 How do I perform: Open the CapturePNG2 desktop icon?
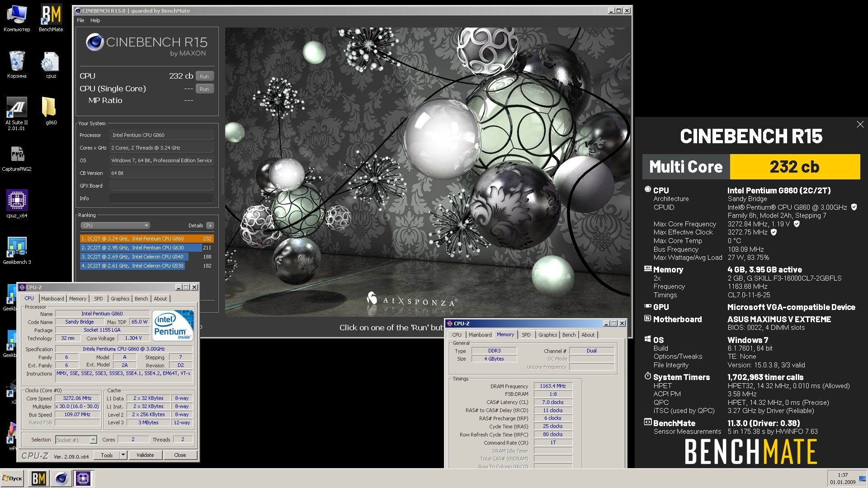pyautogui.click(x=17, y=158)
